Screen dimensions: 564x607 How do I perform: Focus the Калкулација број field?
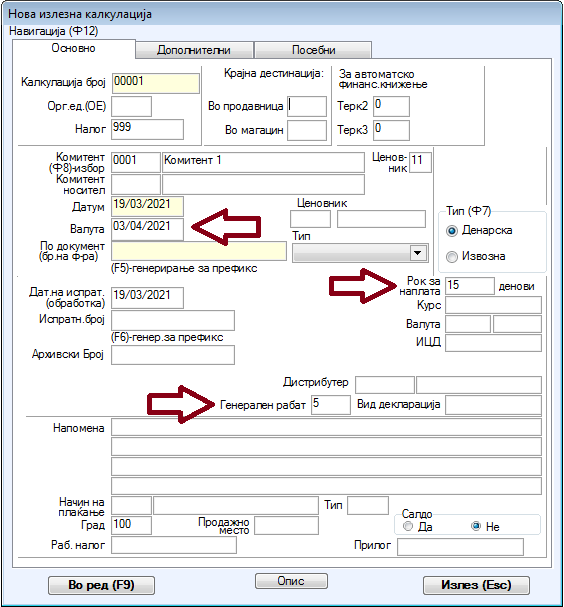pos(156,83)
